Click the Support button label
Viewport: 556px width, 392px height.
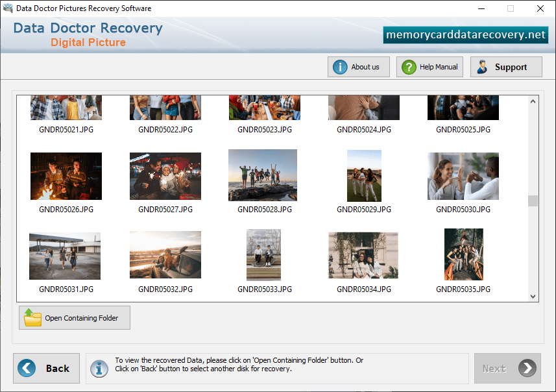511,67
